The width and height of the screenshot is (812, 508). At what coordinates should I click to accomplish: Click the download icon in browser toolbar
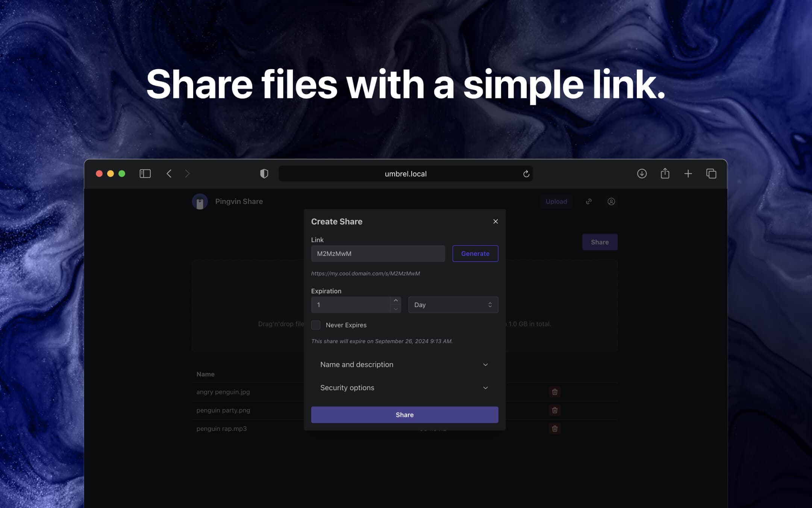click(x=641, y=173)
